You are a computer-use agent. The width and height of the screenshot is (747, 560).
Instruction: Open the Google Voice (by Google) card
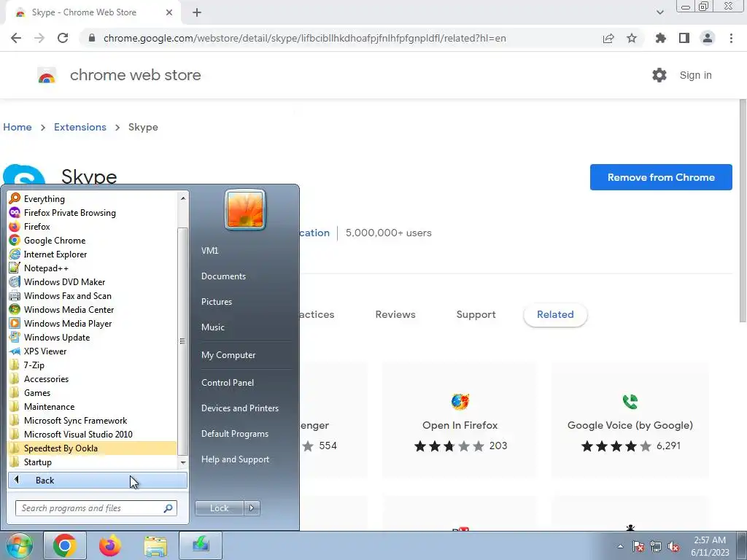[630, 420]
